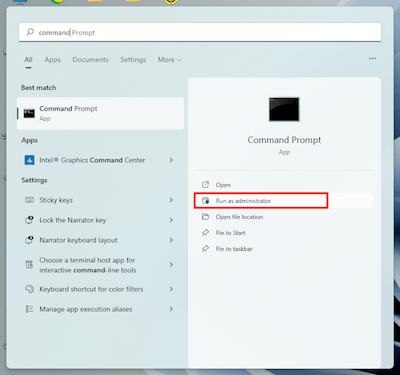Click the Intel Graphics Command Center icon
The height and width of the screenshot is (375, 400).
click(x=29, y=160)
